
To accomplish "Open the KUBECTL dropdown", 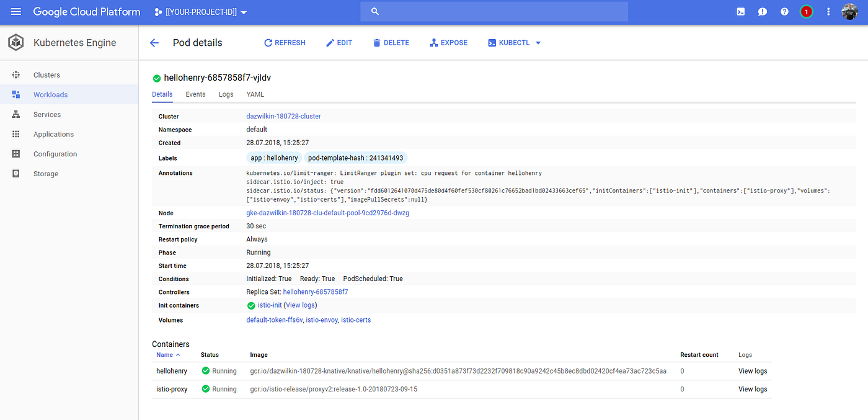I will [515, 43].
